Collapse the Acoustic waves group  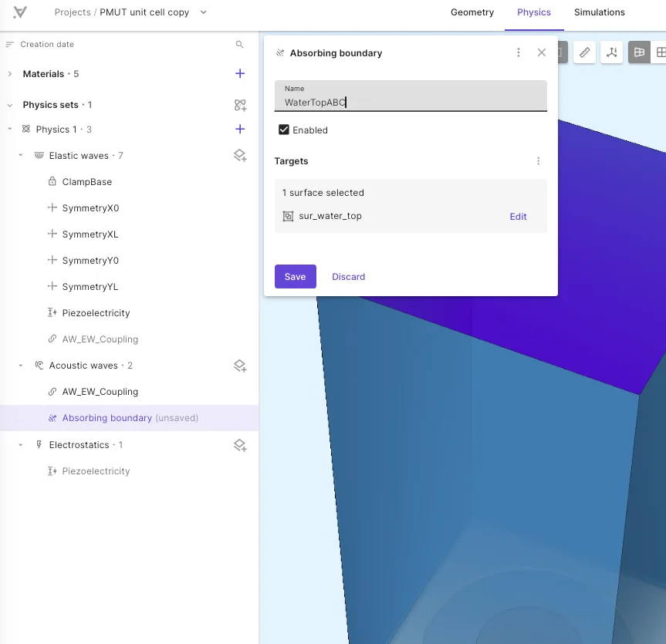pyautogui.click(x=20, y=366)
